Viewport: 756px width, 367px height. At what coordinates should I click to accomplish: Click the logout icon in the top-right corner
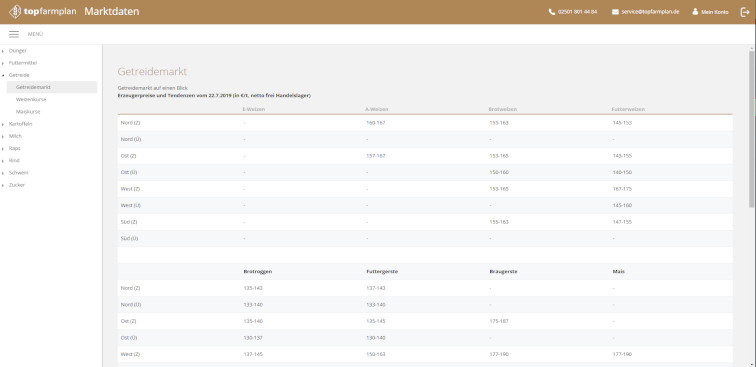point(744,12)
